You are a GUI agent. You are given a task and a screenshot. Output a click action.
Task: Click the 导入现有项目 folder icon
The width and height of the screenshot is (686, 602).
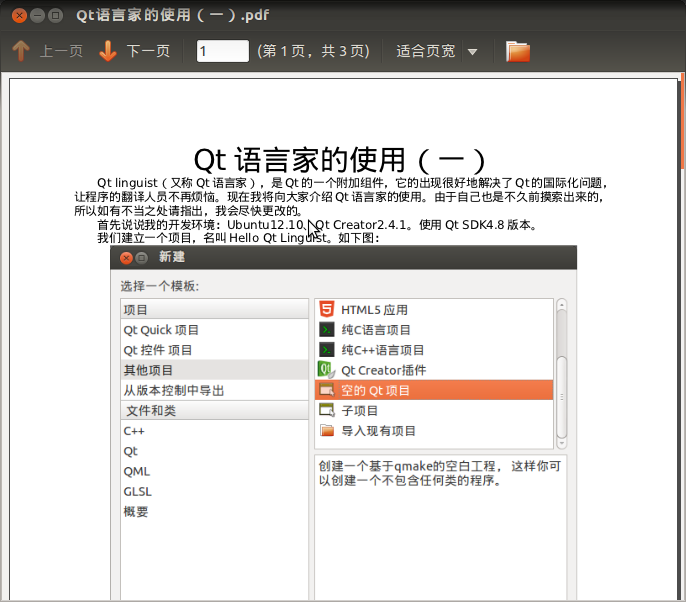(x=326, y=430)
